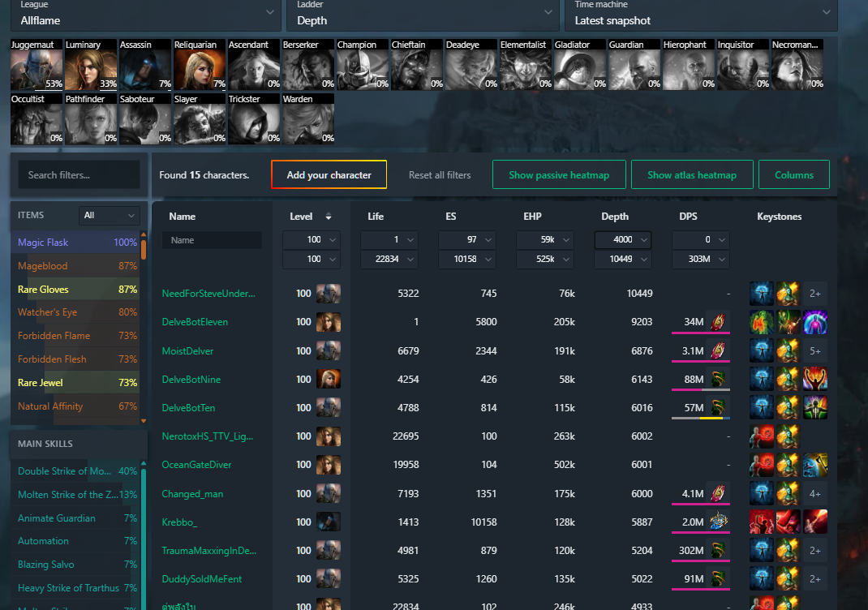Click Show atlas heatmap button

coord(692,174)
